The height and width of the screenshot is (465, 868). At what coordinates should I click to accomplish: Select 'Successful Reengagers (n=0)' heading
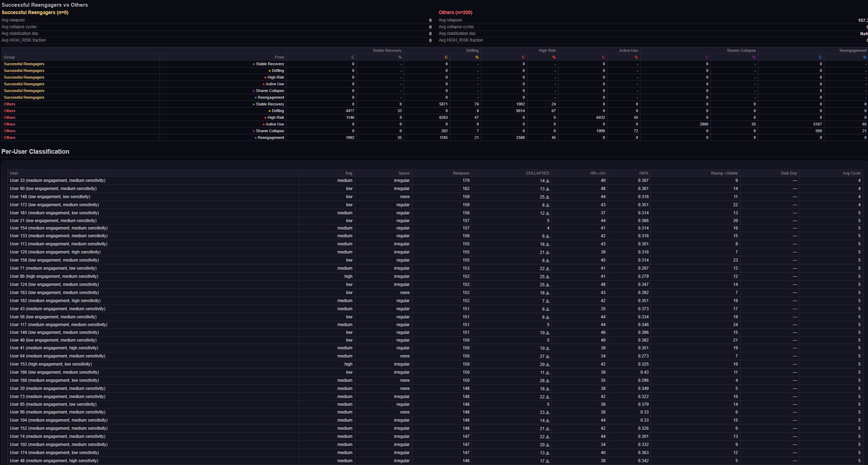pos(35,12)
